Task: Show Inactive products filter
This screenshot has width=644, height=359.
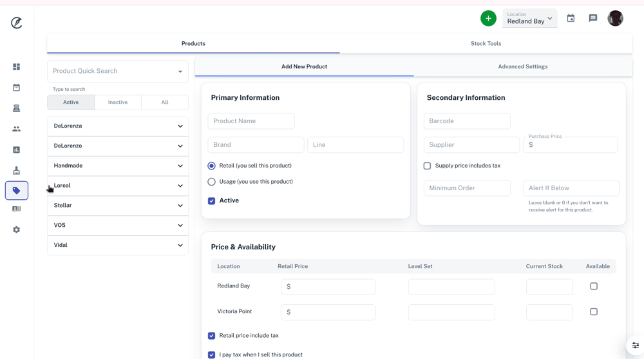Action: 118,102
